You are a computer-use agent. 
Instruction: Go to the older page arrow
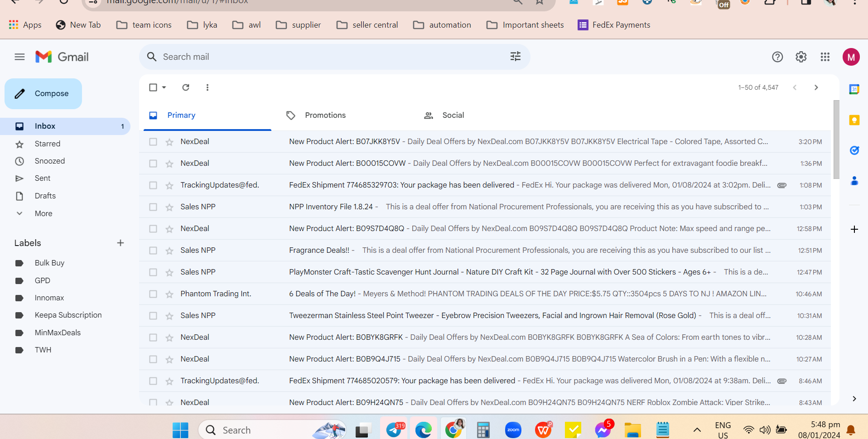tap(816, 87)
